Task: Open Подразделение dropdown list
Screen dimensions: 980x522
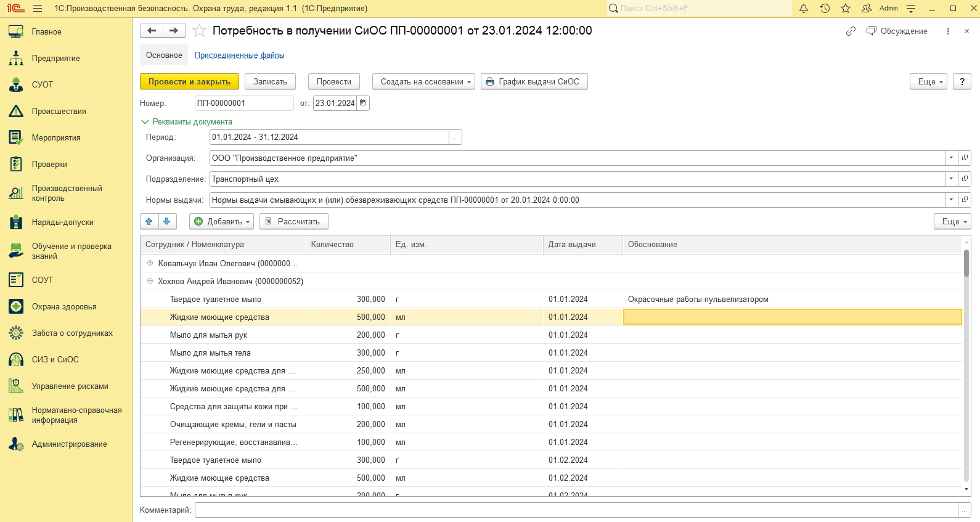Action: pos(951,179)
